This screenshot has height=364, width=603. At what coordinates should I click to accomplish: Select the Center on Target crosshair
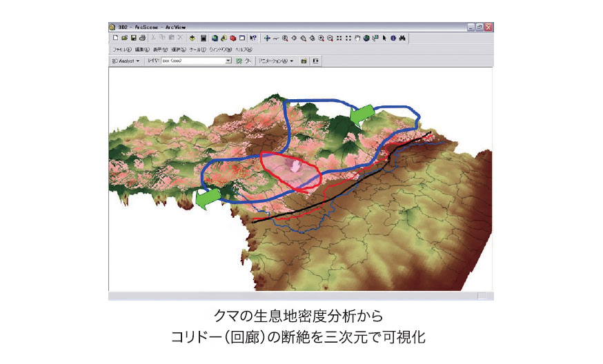[294, 38]
